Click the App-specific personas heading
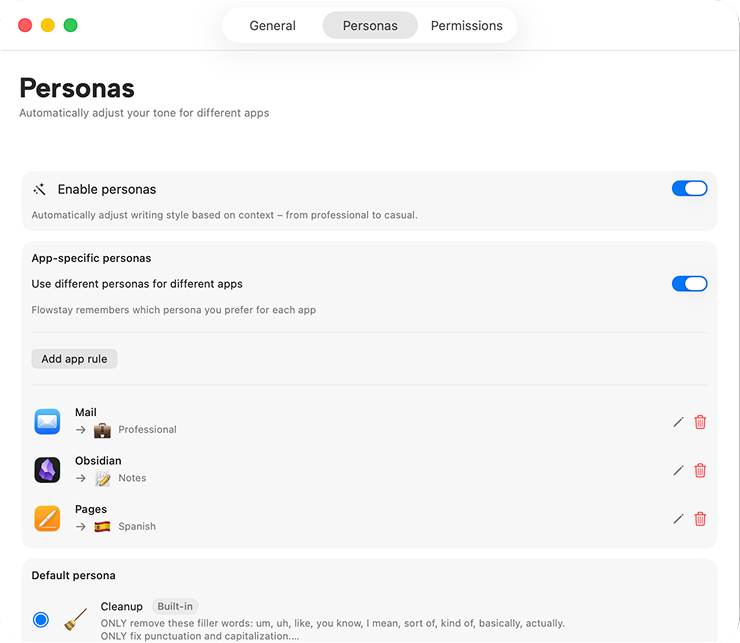This screenshot has height=643, width=740. tap(91, 258)
